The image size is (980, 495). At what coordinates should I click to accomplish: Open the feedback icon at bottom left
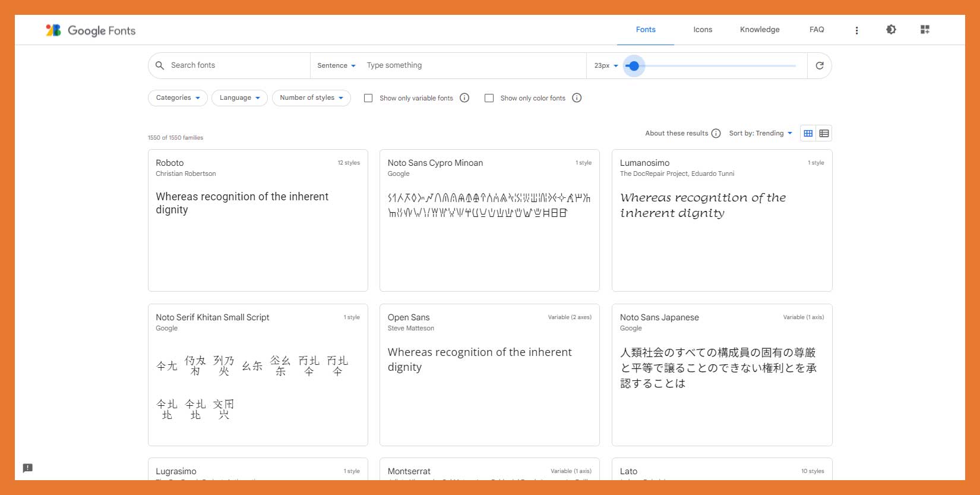point(28,468)
